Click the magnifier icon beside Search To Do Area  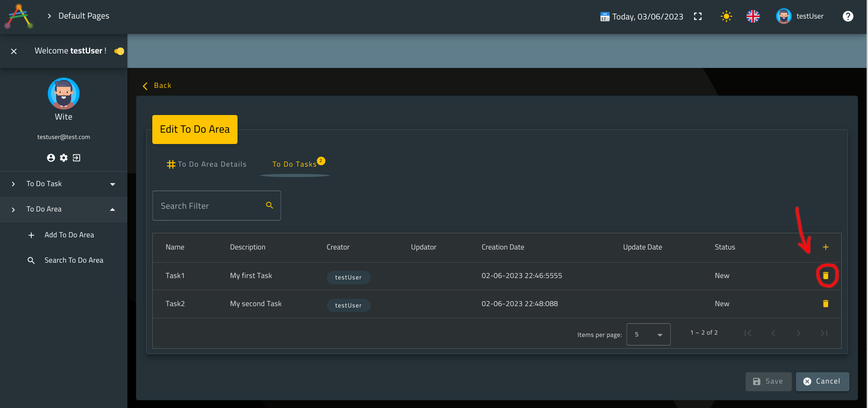tap(31, 260)
